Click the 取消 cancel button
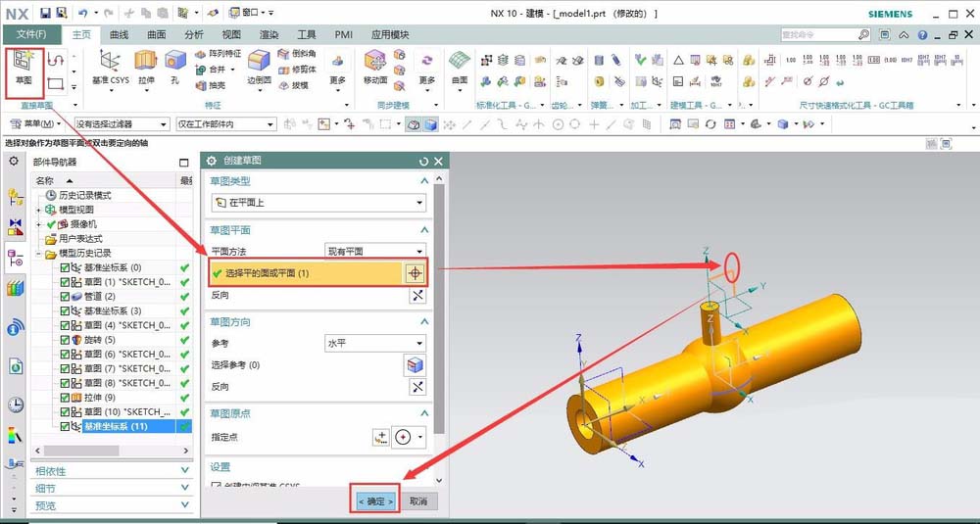Screen dimensions: 980x524 point(418,500)
